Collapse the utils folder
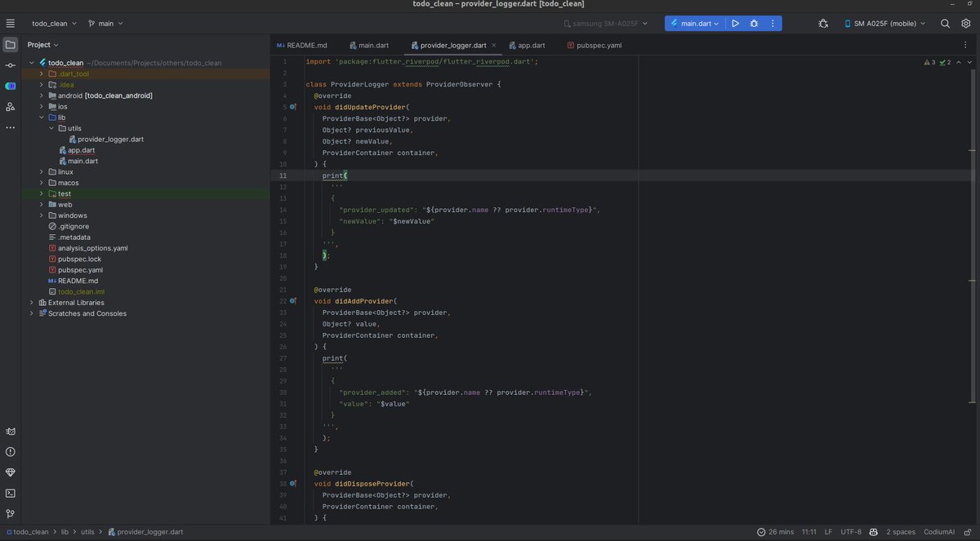Screen dimensions: 980x541 click(51, 128)
